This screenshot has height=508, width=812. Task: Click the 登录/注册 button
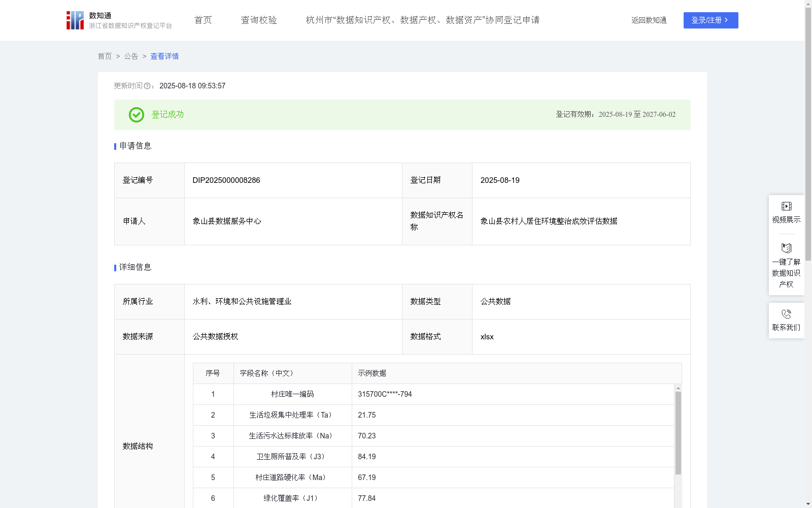[710, 20]
